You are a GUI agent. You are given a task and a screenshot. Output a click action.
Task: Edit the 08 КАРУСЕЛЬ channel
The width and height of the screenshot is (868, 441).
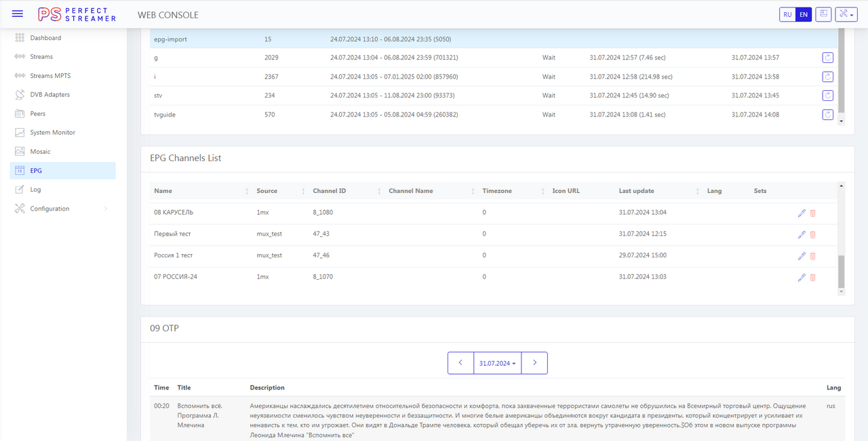(x=802, y=213)
